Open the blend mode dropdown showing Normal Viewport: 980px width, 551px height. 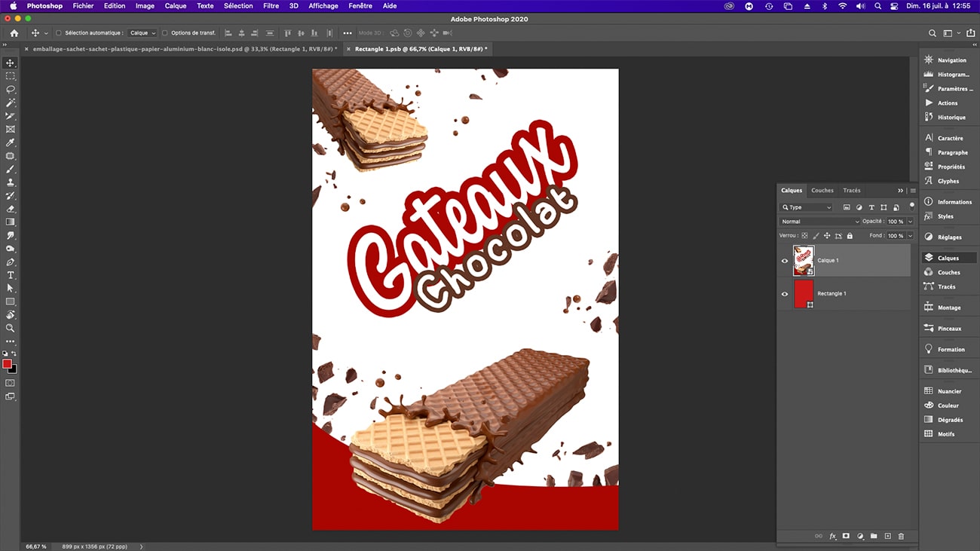coord(818,221)
